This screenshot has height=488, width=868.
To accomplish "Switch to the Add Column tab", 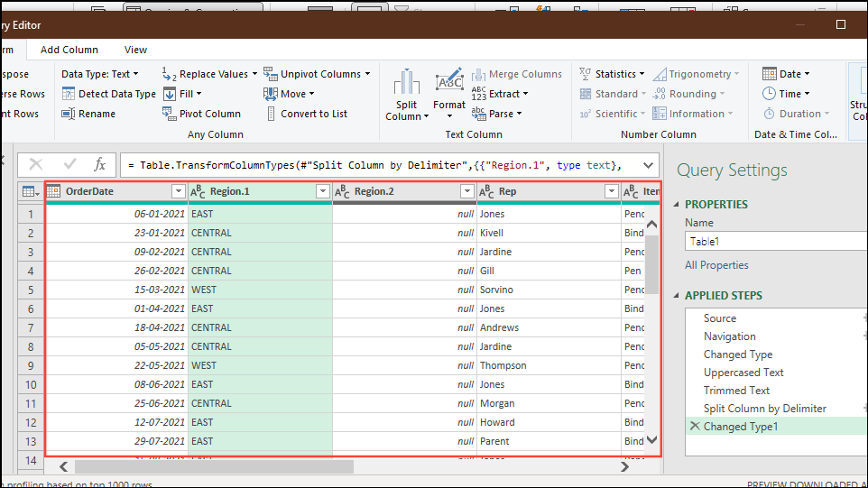I will pos(69,50).
